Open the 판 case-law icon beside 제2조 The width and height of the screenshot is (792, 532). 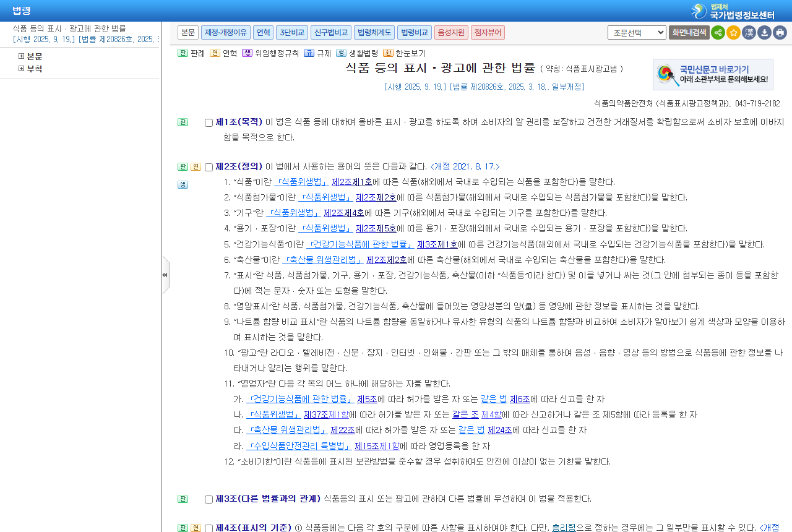[183, 167]
